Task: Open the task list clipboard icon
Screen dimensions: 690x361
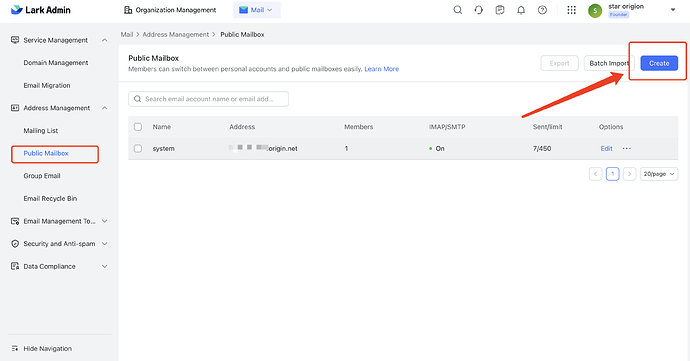Action: pyautogui.click(x=500, y=10)
